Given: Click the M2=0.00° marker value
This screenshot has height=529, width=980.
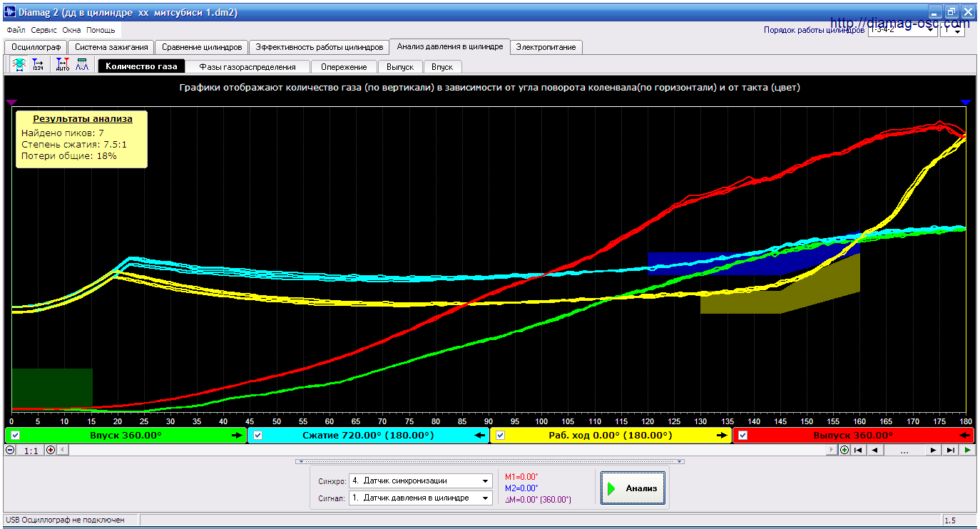Looking at the screenshot, I should pyautogui.click(x=521, y=488).
